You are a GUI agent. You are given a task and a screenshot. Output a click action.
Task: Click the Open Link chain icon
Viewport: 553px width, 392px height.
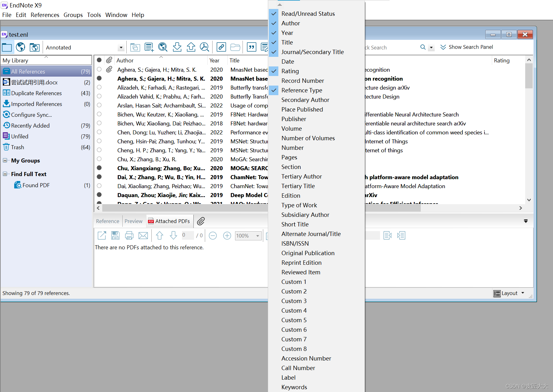tap(221, 47)
